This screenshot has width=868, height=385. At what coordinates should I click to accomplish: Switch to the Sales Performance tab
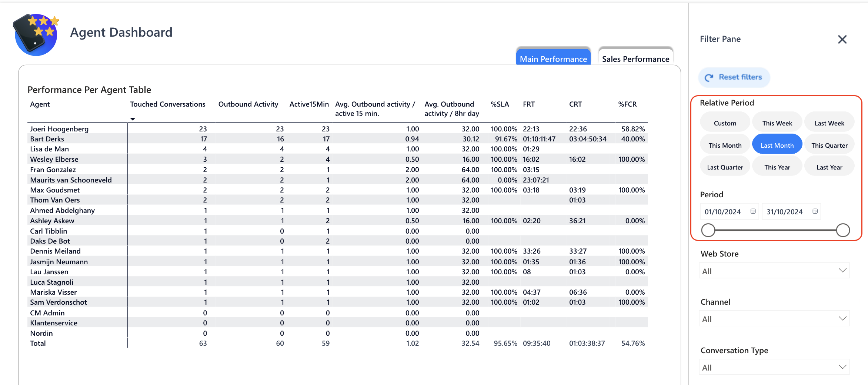pos(635,59)
